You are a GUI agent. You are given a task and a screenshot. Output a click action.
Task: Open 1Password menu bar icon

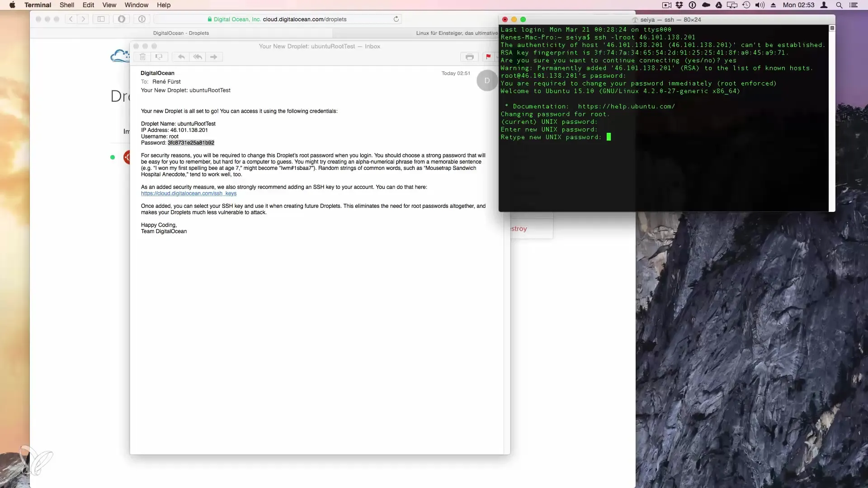pyautogui.click(x=692, y=5)
